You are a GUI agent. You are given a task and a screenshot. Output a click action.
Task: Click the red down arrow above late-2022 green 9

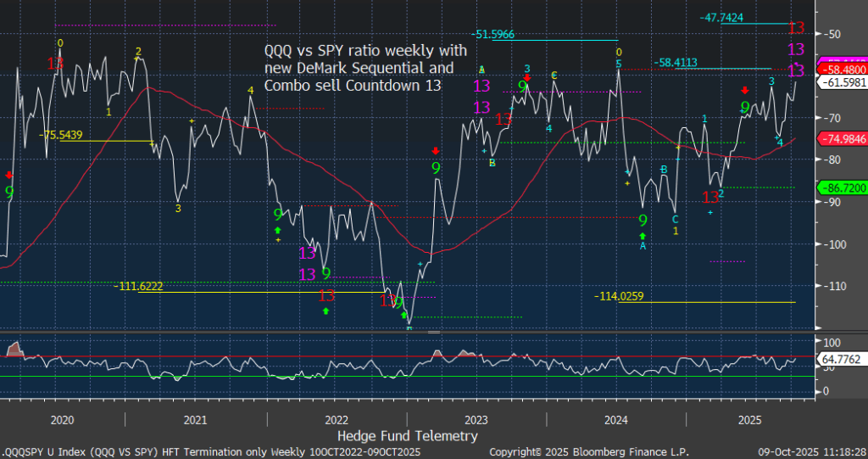coord(436,151)
